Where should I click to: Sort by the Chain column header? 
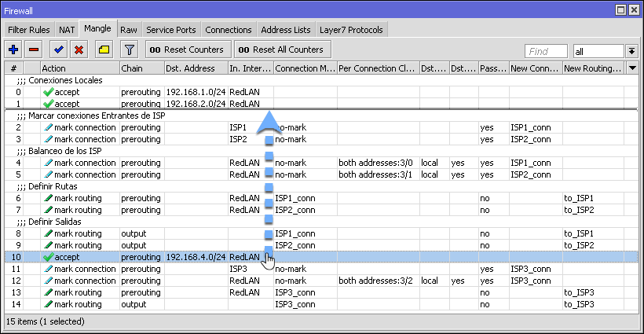point(142,68)
